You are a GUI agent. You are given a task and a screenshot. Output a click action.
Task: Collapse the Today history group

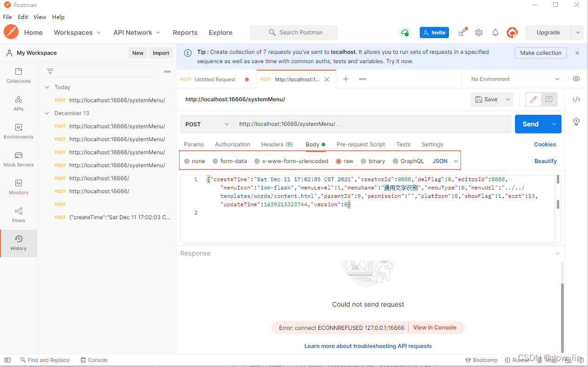47,87
